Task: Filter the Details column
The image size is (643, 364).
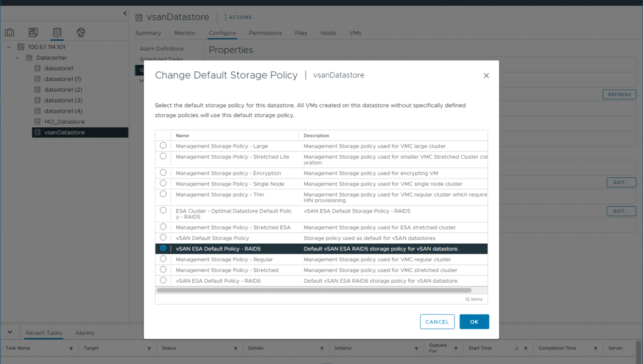Action: [322, 349]
